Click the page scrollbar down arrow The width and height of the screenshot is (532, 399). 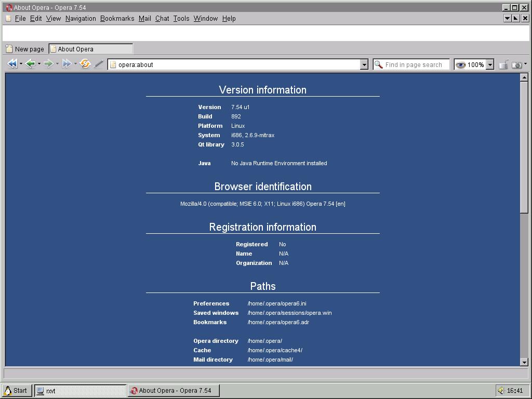[x=524, y=362]
